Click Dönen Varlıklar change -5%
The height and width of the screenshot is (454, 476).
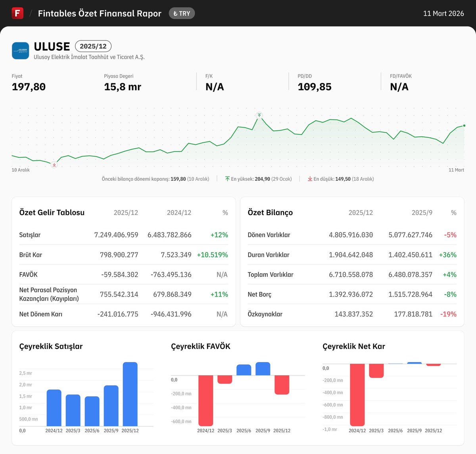point(450,235)
